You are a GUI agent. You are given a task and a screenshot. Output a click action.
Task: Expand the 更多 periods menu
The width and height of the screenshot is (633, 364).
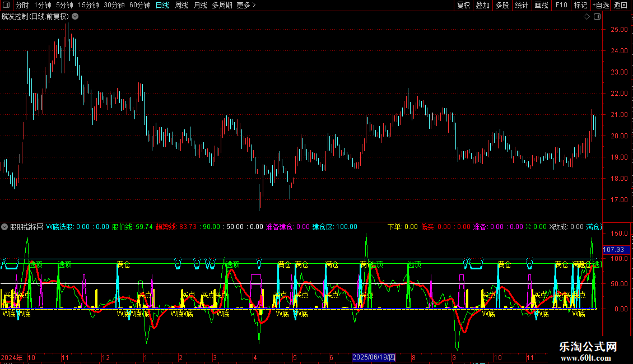[246, 6]
